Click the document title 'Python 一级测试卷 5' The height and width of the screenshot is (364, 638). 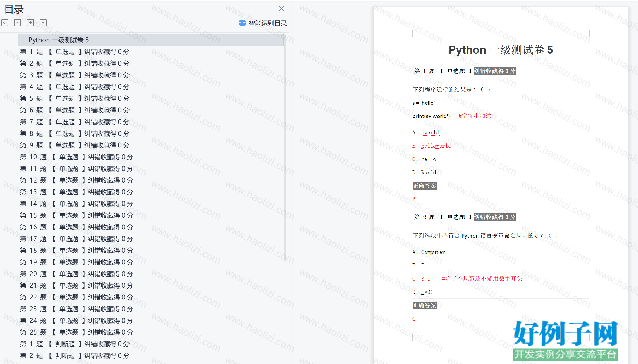(501, 50)
